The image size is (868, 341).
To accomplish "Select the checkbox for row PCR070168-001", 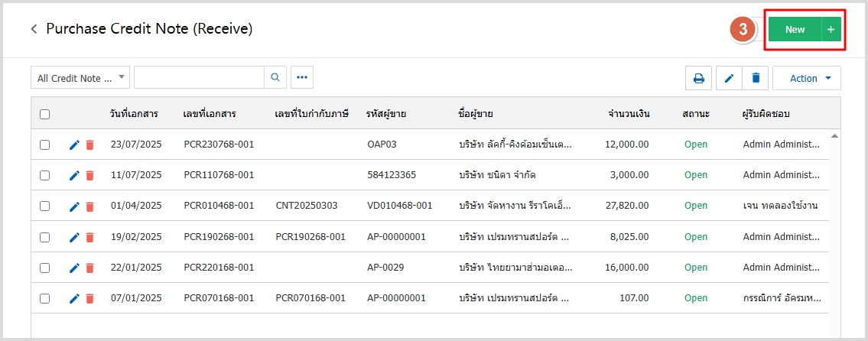I will [45, 298].
